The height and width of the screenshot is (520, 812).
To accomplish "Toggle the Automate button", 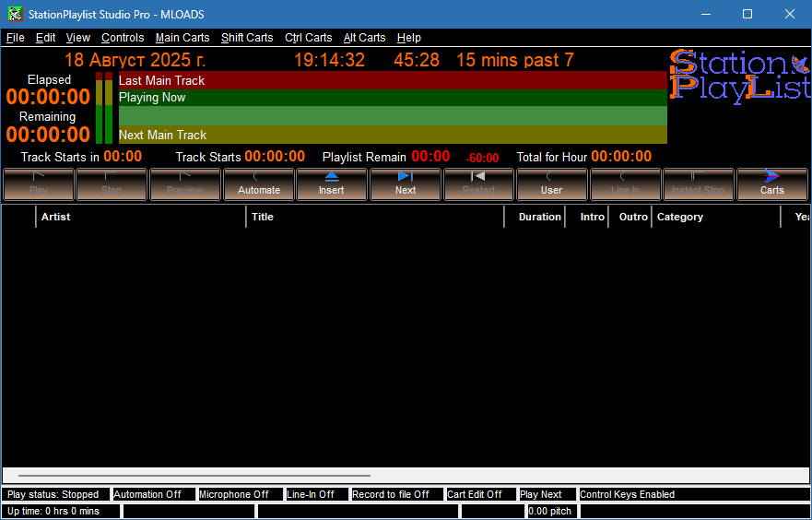I will 258,184.
